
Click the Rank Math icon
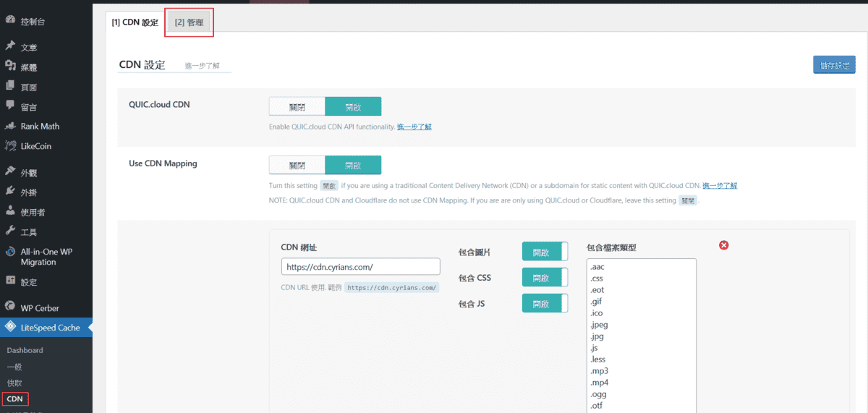pos(11,126)
